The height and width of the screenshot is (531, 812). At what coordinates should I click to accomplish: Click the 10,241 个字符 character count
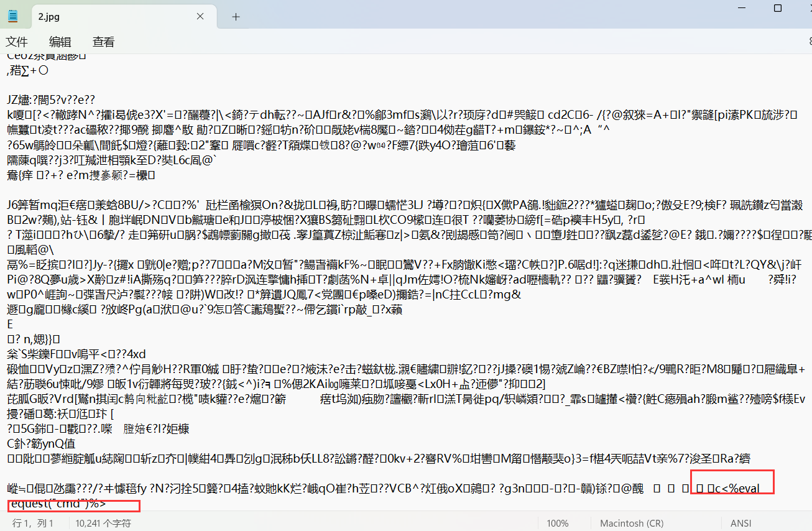(103, 524)
